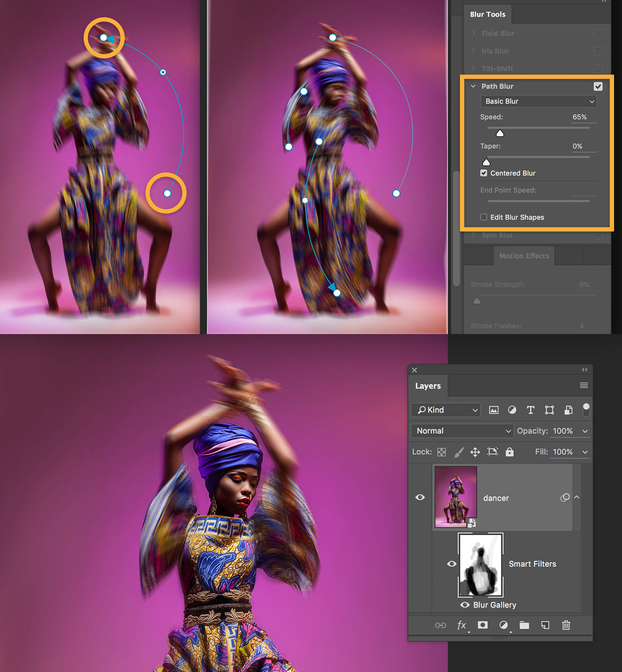The image size is (622, 672).
Task: Filter layers by type letter T
Action: click(x=531, y=410)
